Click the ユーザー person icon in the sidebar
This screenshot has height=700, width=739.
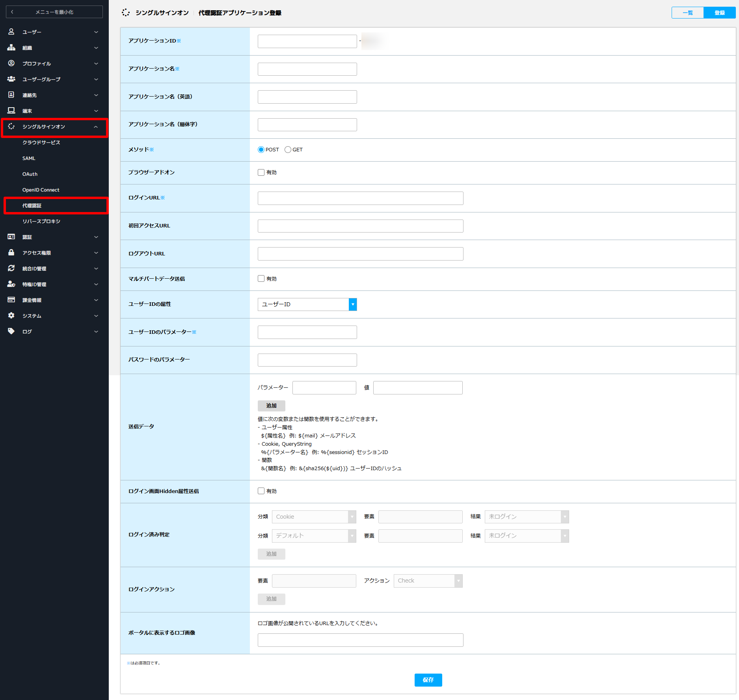(11, 32)
